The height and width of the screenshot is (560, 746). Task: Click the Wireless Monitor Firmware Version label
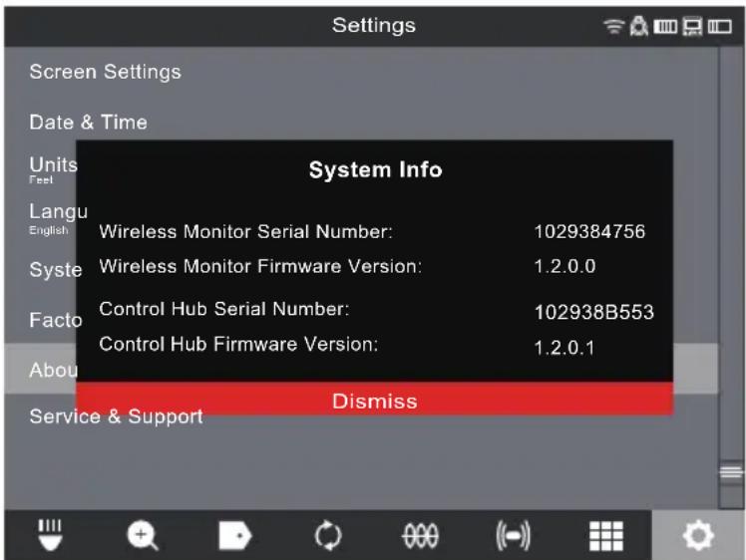point(260,266)
